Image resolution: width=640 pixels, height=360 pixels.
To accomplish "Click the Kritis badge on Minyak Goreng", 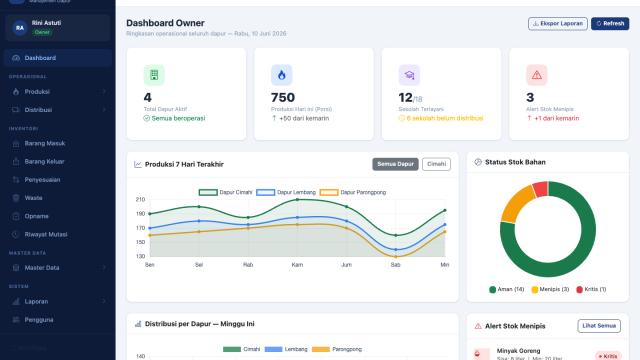I will click(x=608, y=356).
